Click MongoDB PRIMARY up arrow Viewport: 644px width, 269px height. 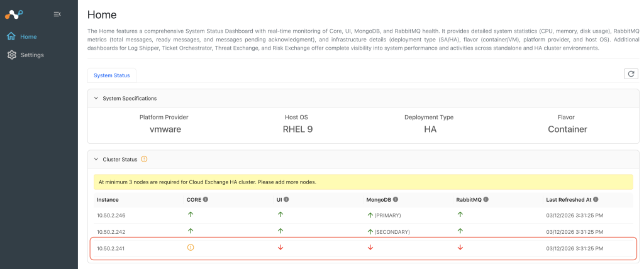pyautogui.click(x=370, y=215)
